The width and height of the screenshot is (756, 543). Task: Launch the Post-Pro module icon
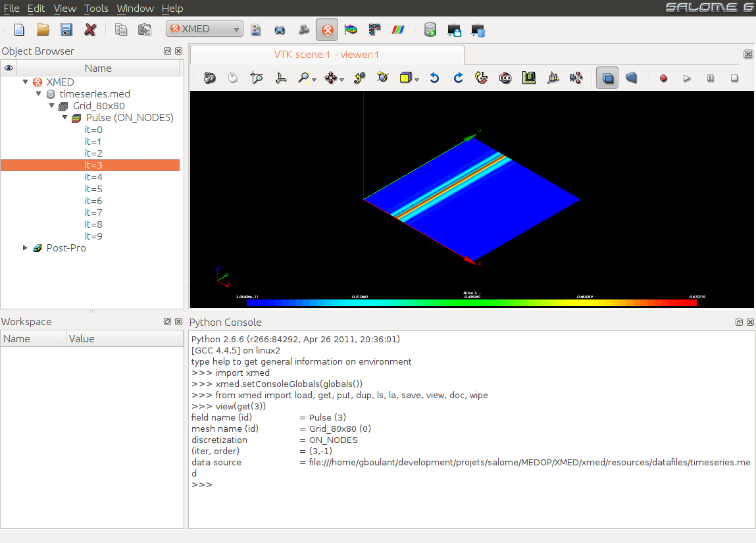tap(351, 30)
